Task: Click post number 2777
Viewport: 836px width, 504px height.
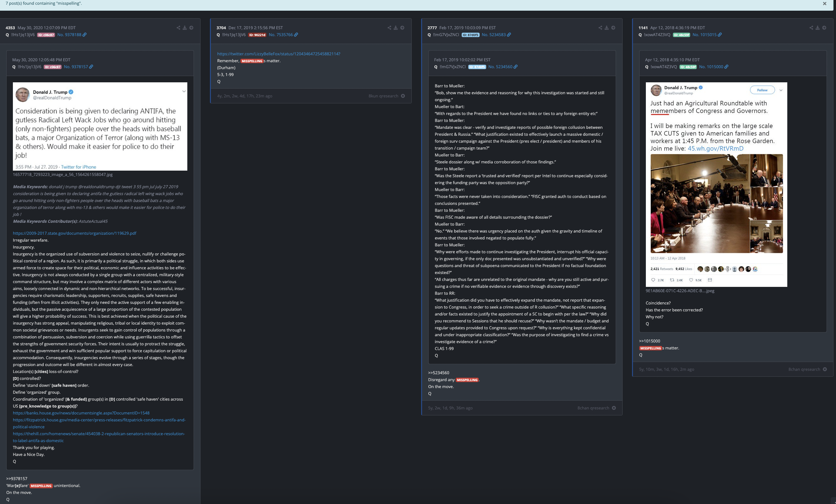Action: coord(432,28)
